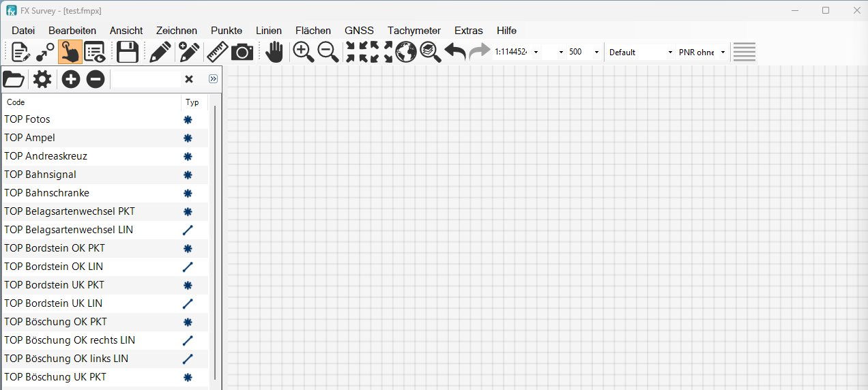Select the pencil draw tool

160,52
